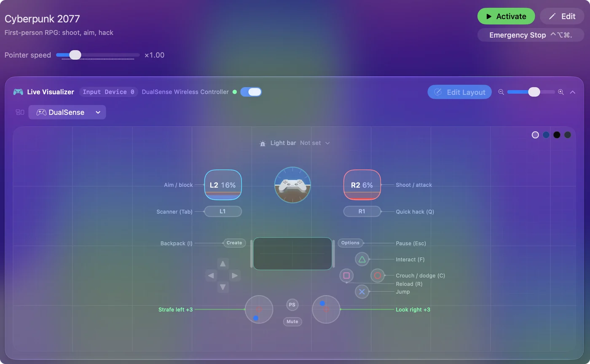The width and height of the screenshot is (590, 364).
Task: Select the D-pad up arrow
Action: [223, 264]
